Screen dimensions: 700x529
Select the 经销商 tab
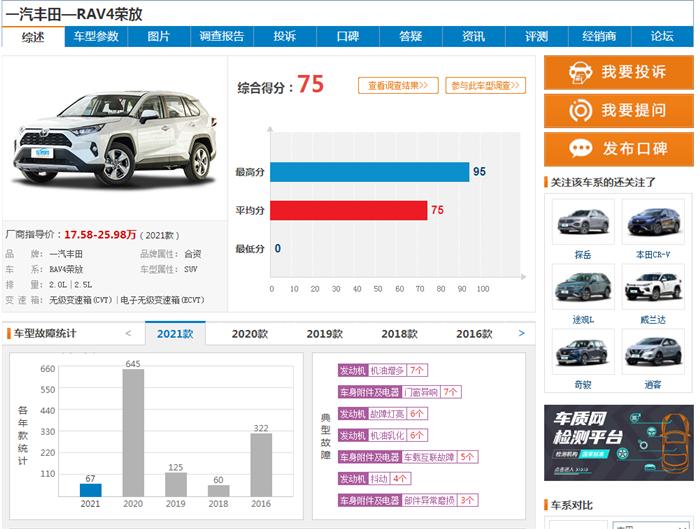[x=600, y=36]
